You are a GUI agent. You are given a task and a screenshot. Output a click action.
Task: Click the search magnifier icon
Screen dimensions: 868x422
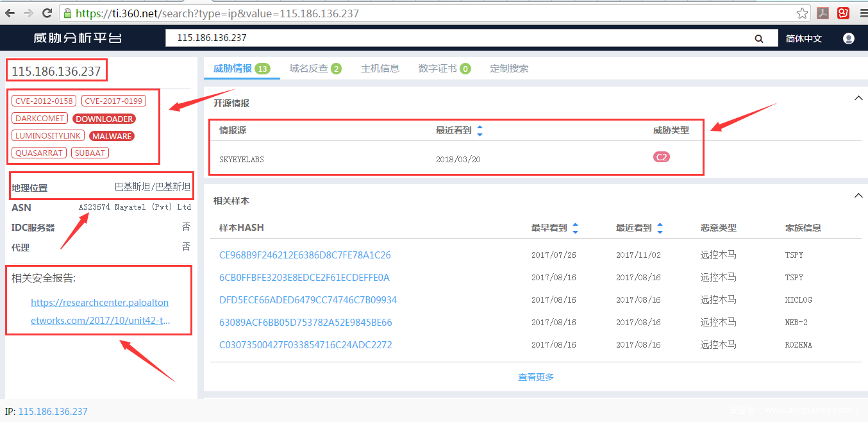coord(759,38)
